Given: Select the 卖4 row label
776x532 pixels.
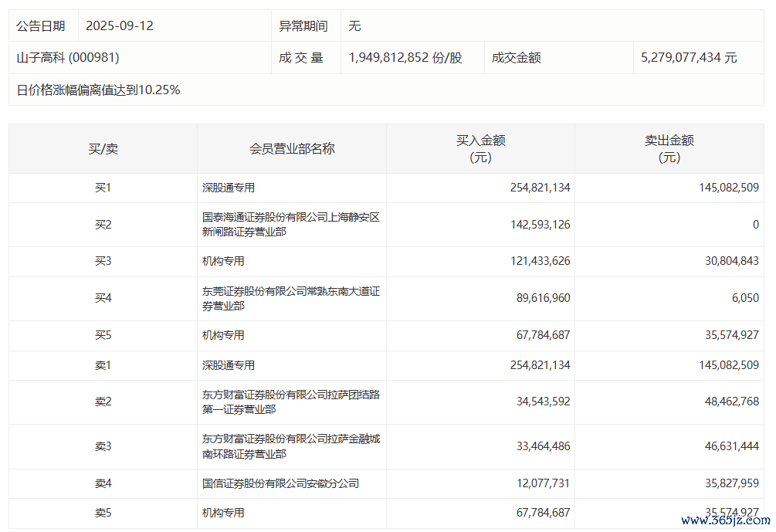Looking at the screenshot, I should point(103,483).
